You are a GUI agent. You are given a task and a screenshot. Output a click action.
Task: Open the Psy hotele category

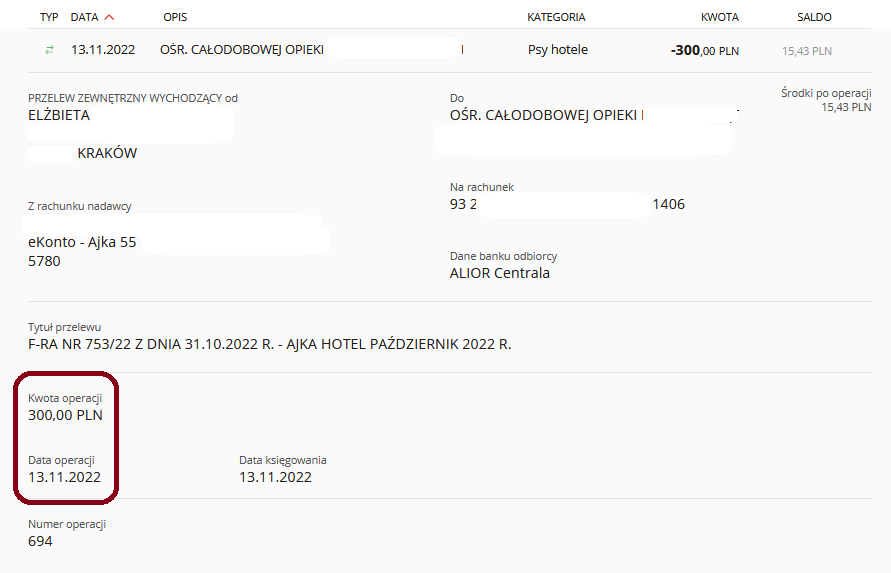coord(557,50)
